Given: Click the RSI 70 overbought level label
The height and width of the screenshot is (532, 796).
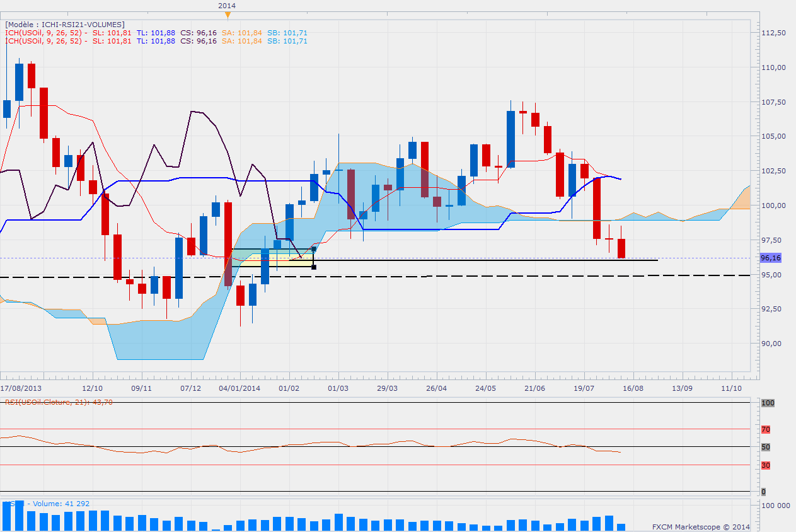Looking at the screenshot, I should (x=766, y=429).
